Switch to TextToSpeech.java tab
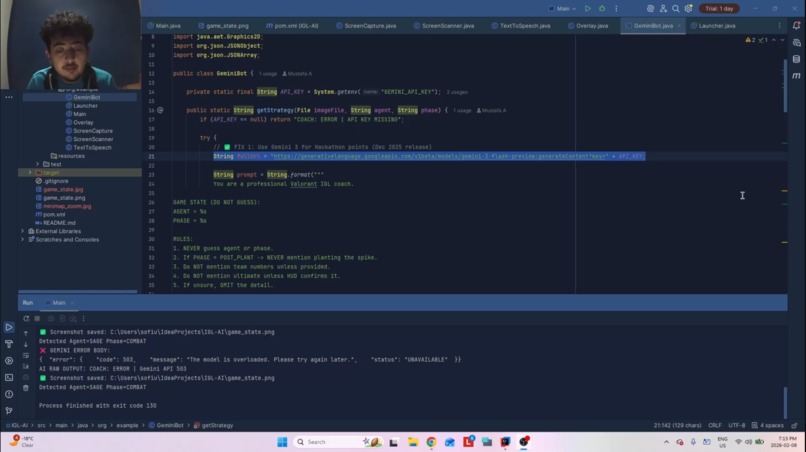Screen dimensions: 806x452 click(521, 25)
